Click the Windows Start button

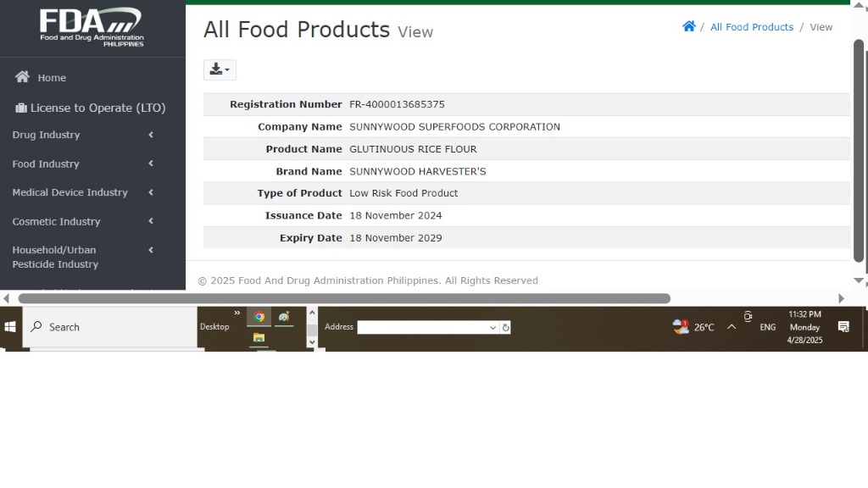pos(10,327)
